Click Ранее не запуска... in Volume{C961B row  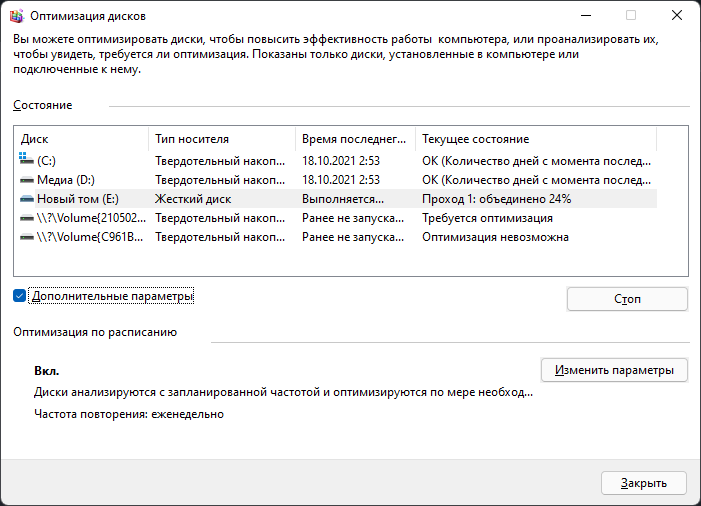tap(353, 237)
